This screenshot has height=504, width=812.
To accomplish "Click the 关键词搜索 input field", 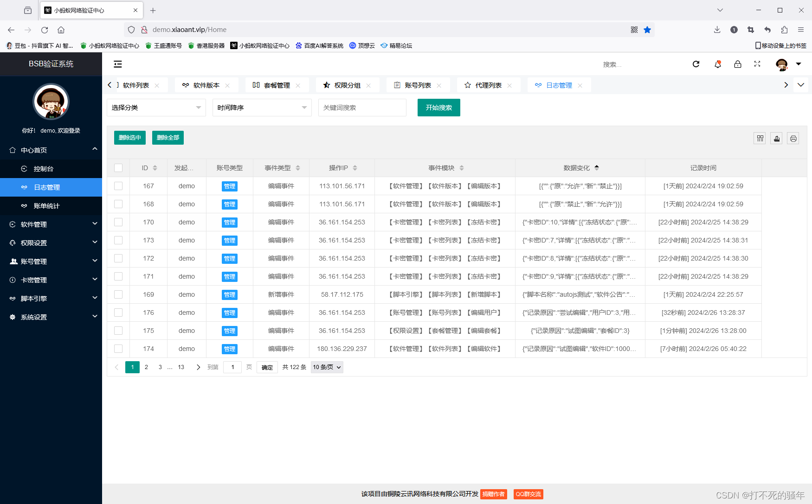I will [362, 108].
